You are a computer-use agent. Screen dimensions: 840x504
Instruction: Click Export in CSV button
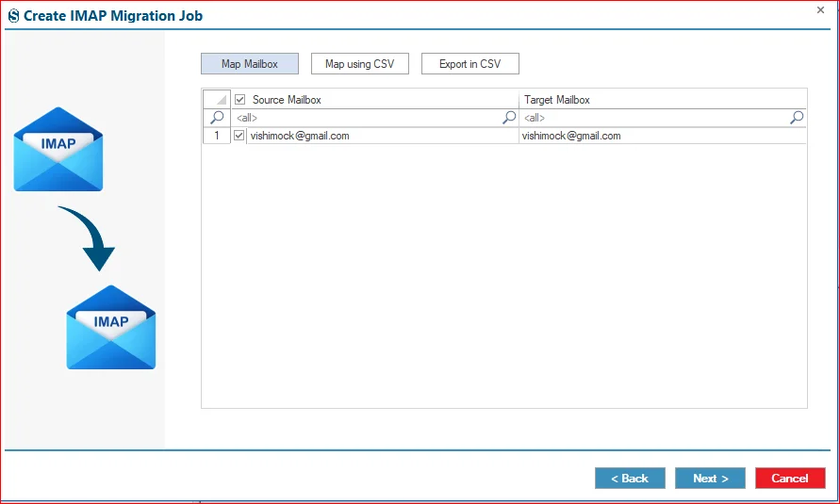click(469, 64)
